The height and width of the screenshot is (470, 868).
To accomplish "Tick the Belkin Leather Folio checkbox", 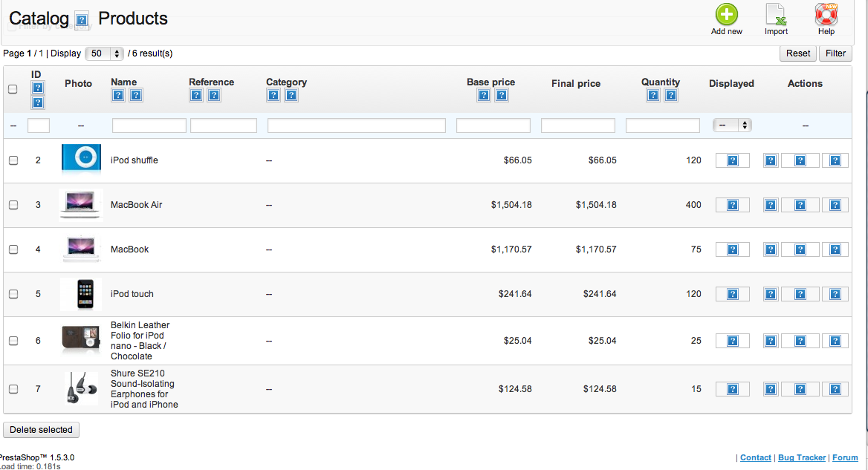I will click(13, 341).
